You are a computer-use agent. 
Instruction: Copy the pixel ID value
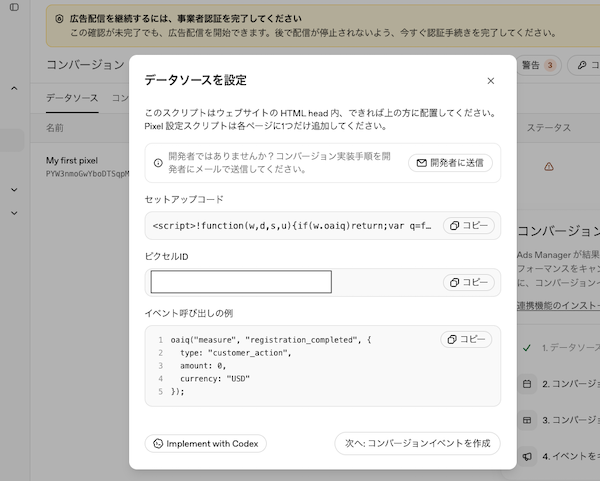click(x=468, y=282)
